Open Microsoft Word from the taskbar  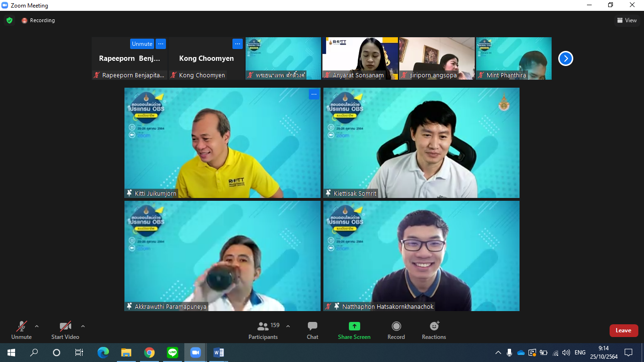[x=218, y=353]
